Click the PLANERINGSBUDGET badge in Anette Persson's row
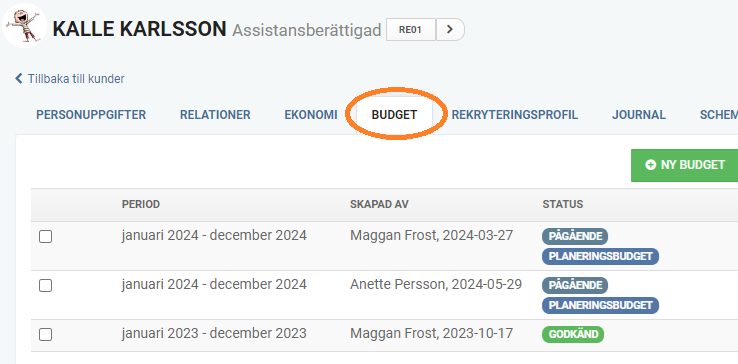Screen dimensions: 738x364 601,305
